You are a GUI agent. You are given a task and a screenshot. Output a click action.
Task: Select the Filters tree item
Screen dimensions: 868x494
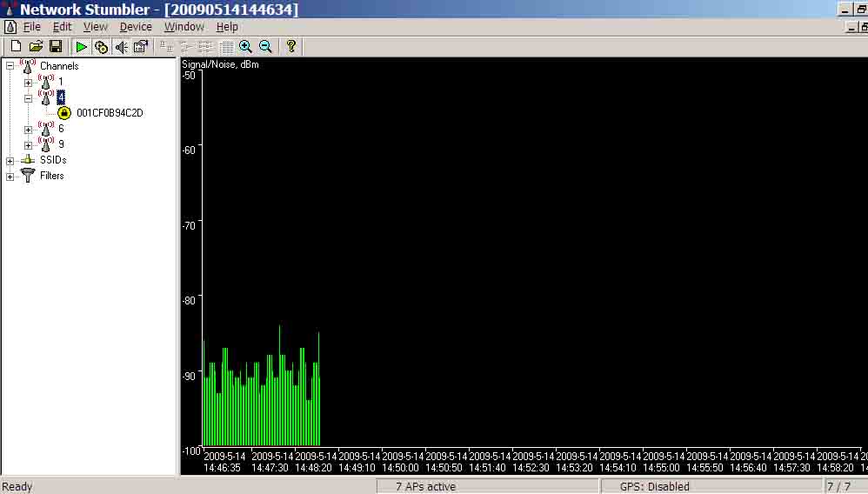[x=52, y=176]
